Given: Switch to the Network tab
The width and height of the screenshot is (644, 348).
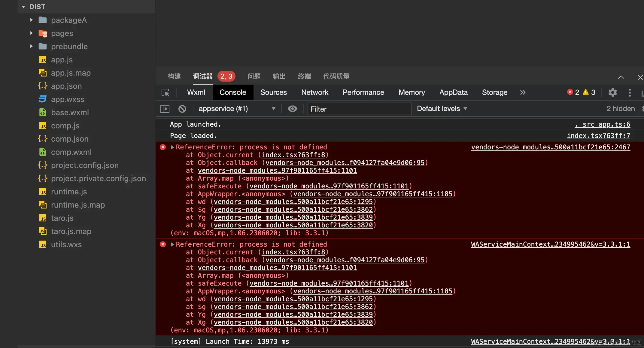Looking at the screenshot, I should pyautogui.click(x=314, y=92).
